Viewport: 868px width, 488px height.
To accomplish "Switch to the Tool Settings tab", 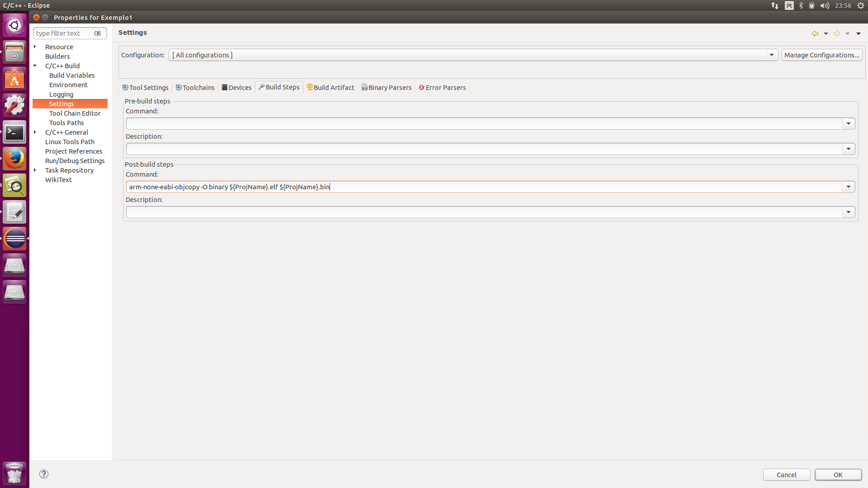I will coord(145,88).
